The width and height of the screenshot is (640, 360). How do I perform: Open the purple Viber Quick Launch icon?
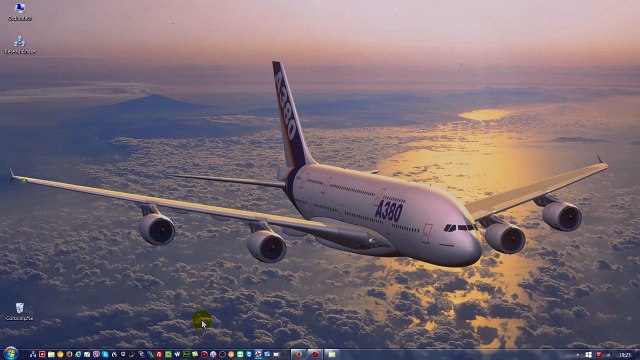tap(96, 355)
